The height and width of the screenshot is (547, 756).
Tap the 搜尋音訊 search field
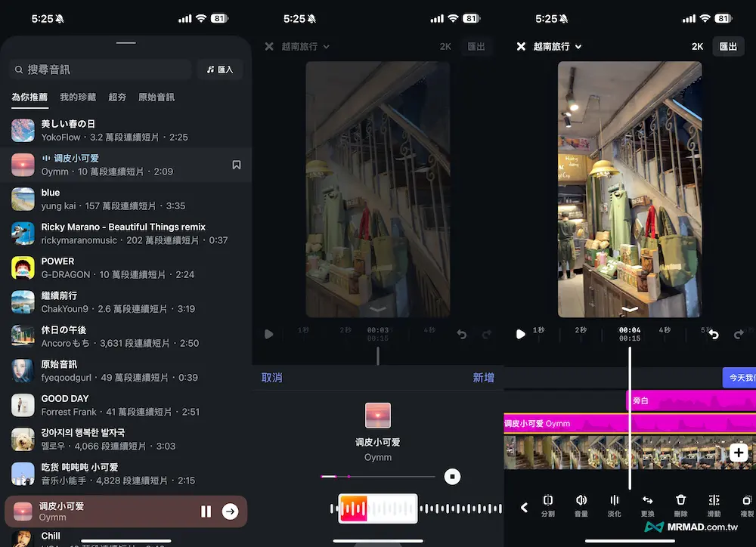(101, 70)
